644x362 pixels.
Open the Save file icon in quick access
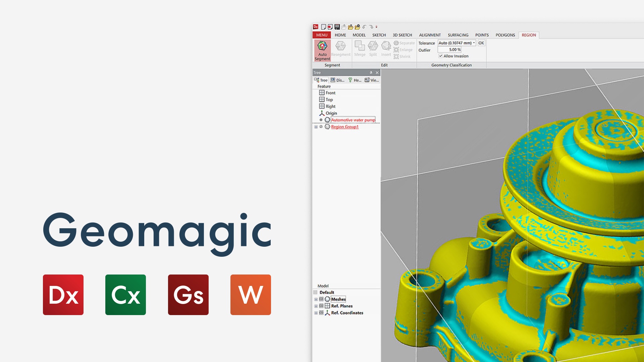coord(337,27)
